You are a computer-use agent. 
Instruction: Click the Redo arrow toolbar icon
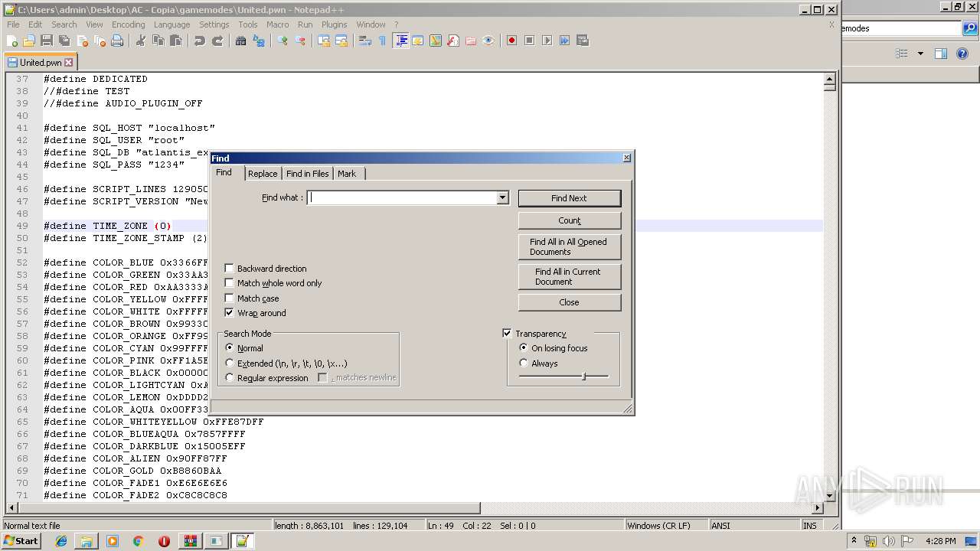pyautogui.click(x=217, y=41)
